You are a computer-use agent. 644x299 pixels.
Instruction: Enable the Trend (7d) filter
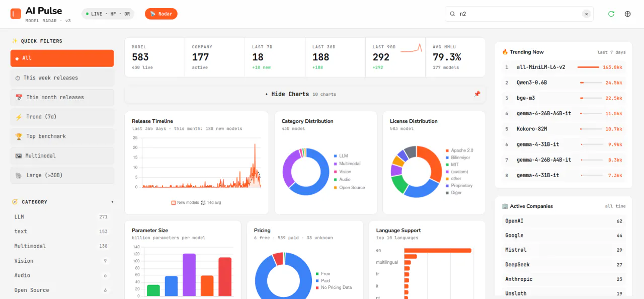[x=62, y=117]
